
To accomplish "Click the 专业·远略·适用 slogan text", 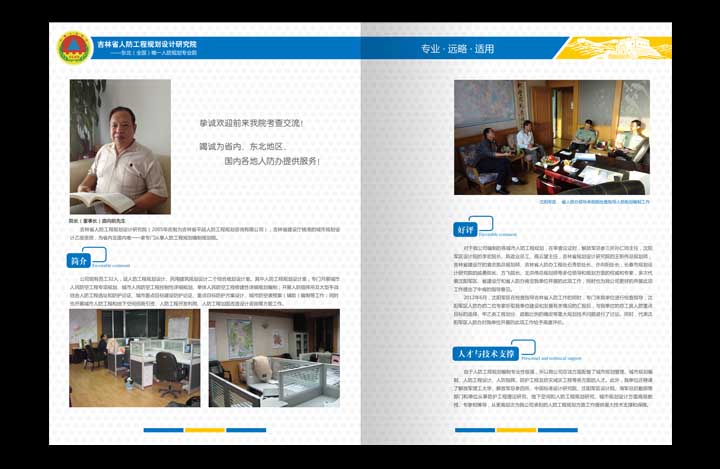I will tap(457, 48).
